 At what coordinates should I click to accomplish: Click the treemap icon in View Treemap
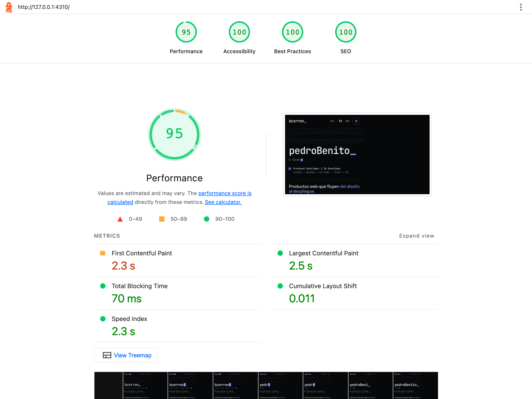pyautogui.click(x=107, y=355)
